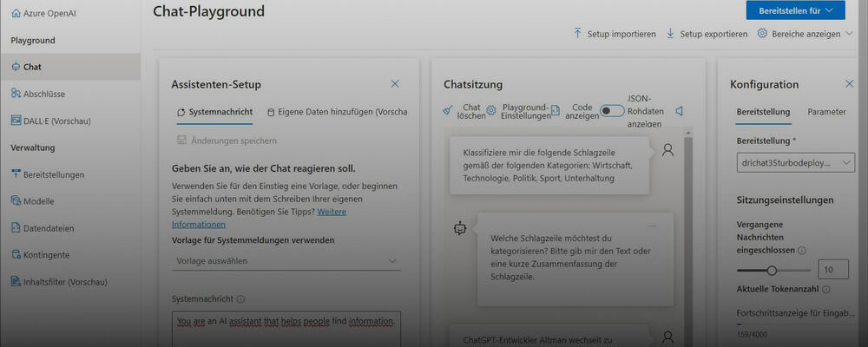Adjust the Vergangene Nachrichten slider
868x347 pixels.
click(773, 271)
